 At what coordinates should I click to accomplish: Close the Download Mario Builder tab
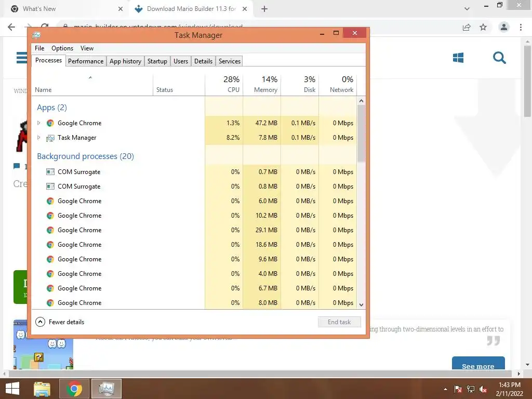[x=245, y=9]
